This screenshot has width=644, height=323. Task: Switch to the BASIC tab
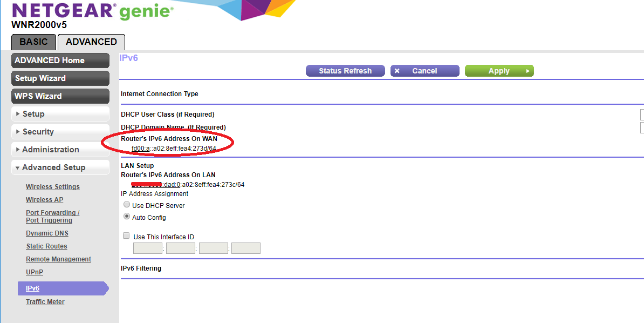(33, 42)
